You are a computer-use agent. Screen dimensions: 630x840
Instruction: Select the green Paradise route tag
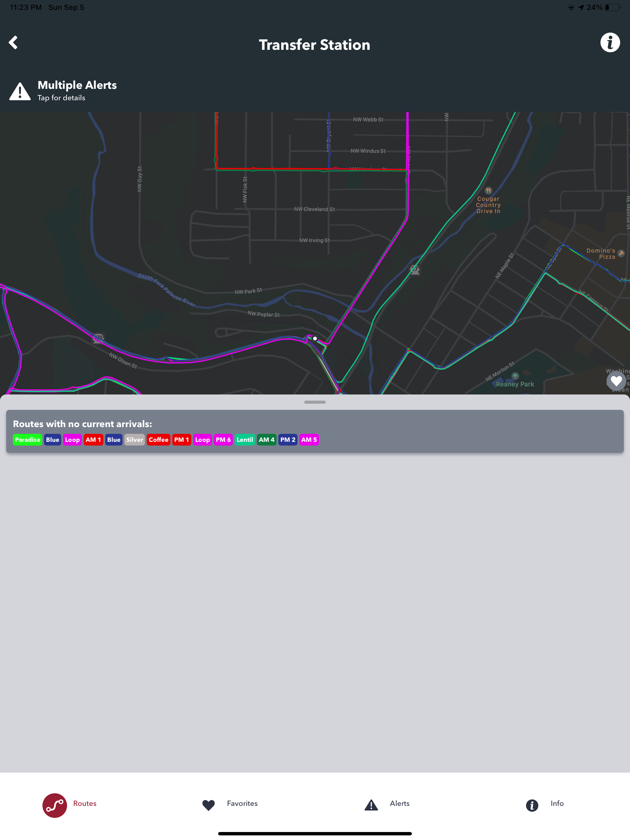click(x=27, y=440)
